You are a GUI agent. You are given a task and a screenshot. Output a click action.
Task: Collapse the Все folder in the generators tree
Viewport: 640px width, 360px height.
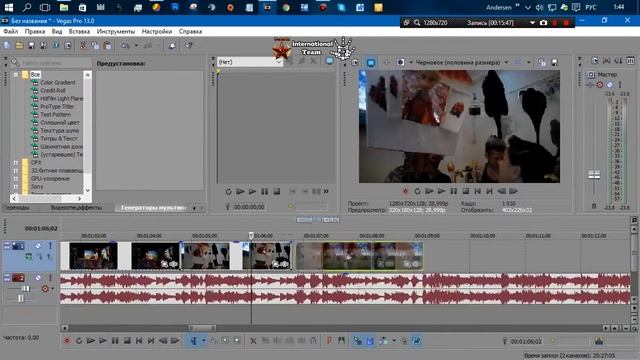tap(16, 75)
